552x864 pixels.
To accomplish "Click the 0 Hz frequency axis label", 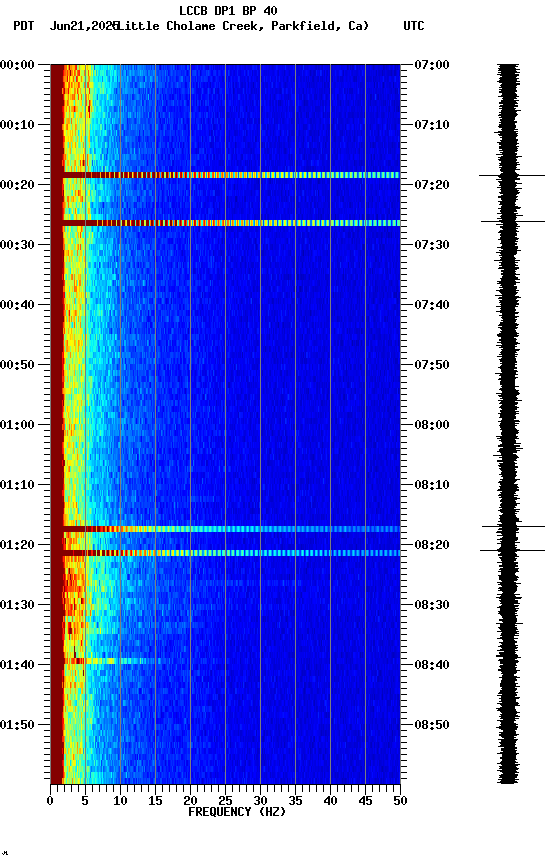I will (x=50, y=801).
